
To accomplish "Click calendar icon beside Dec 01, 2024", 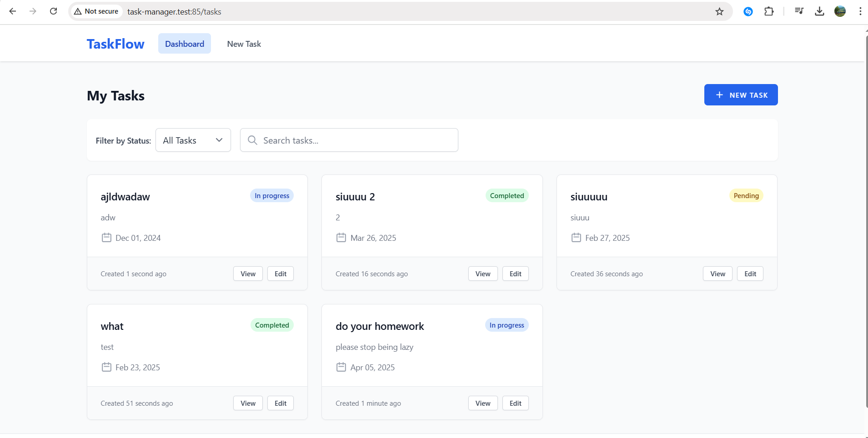I will tap(106, 238).
